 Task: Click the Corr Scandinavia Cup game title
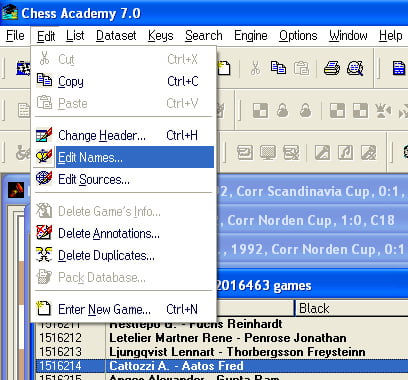312,191
